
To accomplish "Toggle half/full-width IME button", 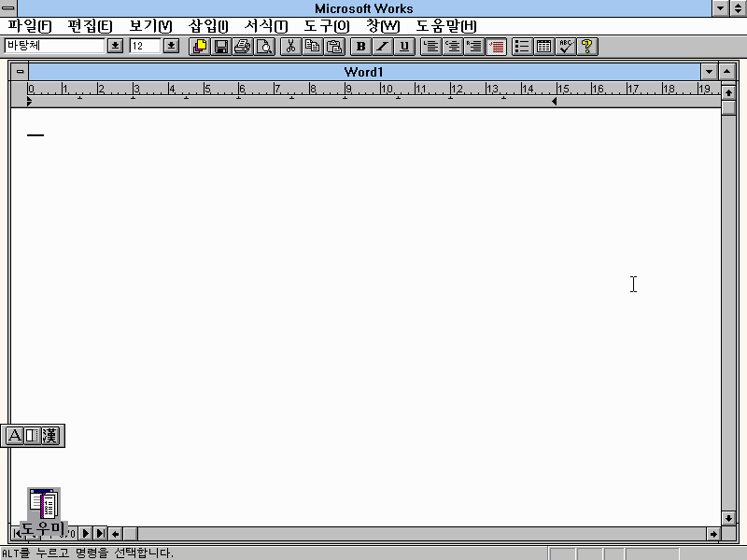I will pyautogui.click(x=32, y=435).
